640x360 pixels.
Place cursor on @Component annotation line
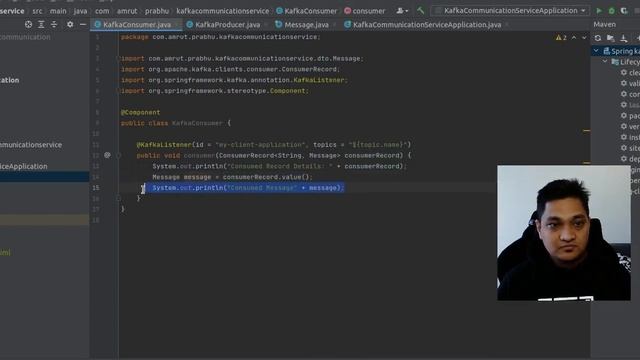pyautogui.click(x=140, y=112)
